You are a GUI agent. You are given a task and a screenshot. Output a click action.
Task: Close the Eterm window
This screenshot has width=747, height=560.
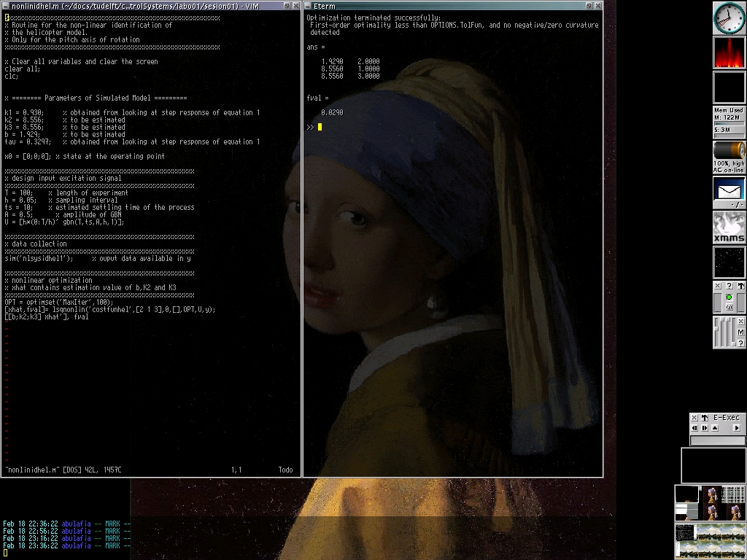pyautogui.click(x=598, y=6)
